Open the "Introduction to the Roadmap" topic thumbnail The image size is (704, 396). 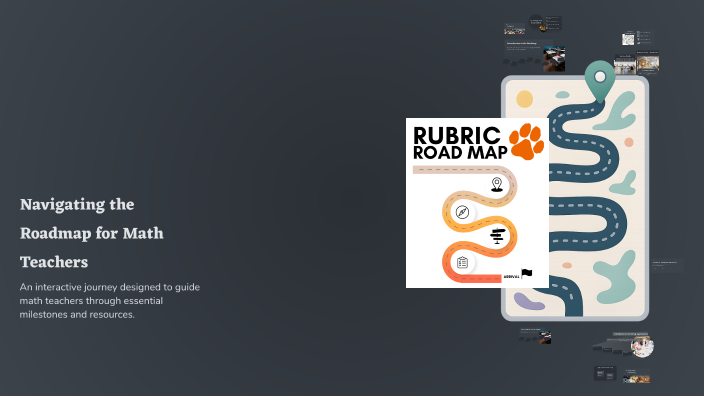click(x=528, y=52)
